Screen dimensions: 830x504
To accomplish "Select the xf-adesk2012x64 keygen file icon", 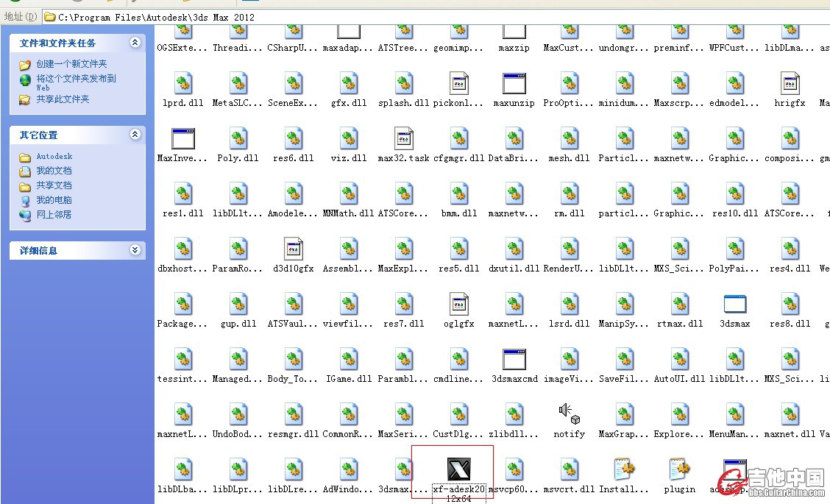I will (458, 469).
